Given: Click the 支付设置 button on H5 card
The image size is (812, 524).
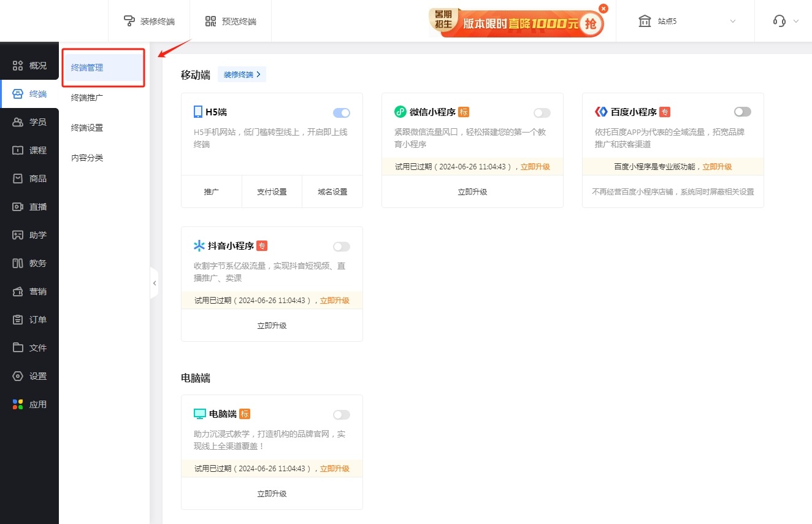Looking at the screenshot, I should tap(272, 192).
